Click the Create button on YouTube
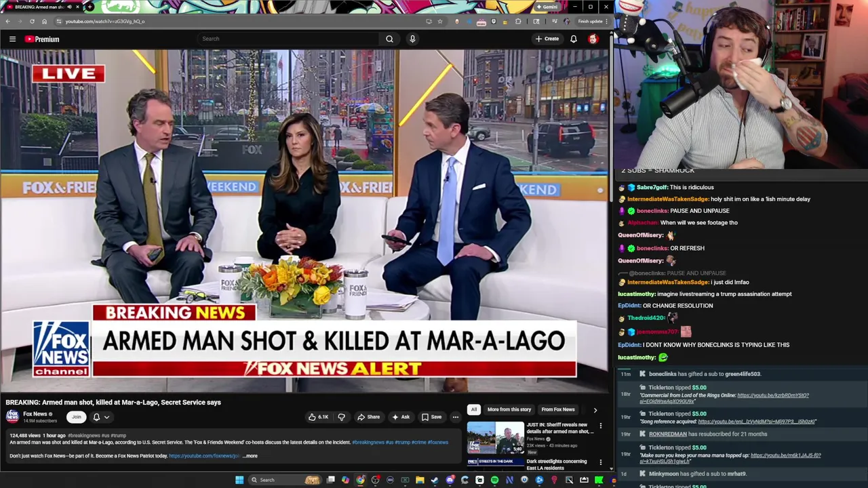This screenshot has height=488, width=868. click(x=547, y=39)
